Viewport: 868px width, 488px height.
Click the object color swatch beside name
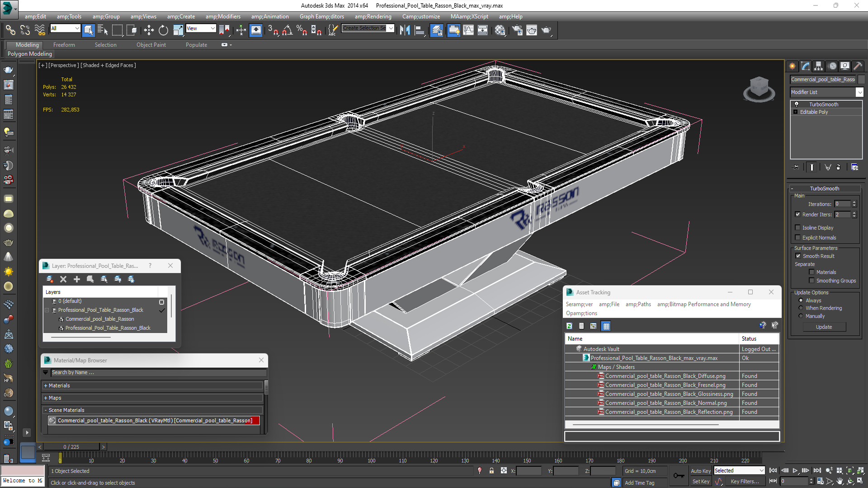pos(861,80)
